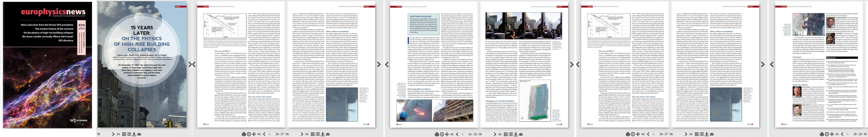Print from the 28-29 viewer toolbar

(822, 134)
